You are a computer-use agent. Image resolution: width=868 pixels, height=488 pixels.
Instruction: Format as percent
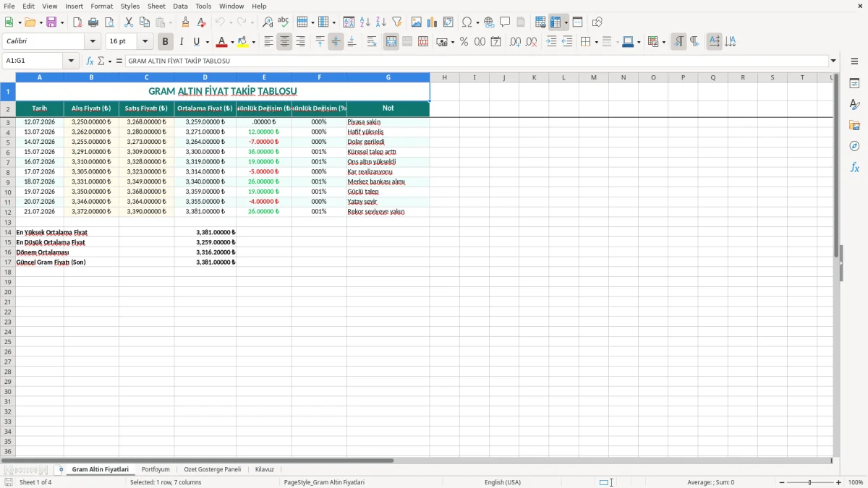coord(464,42)
